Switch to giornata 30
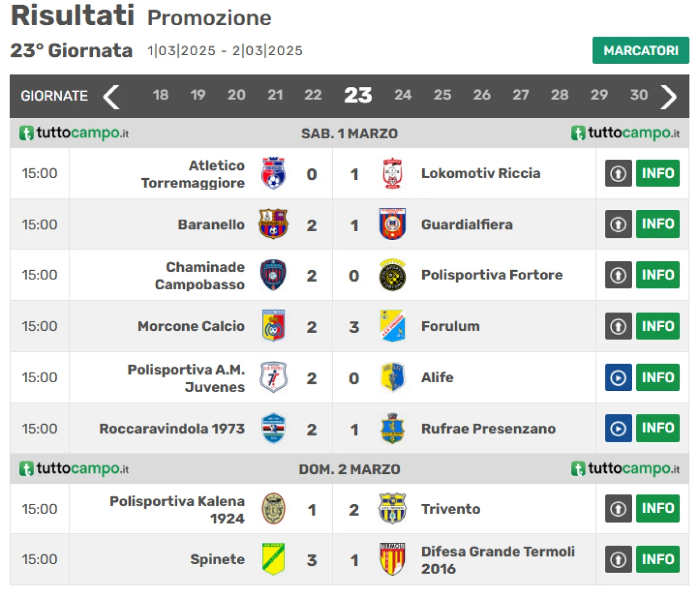The image size is (700, 597). [639, 95]
